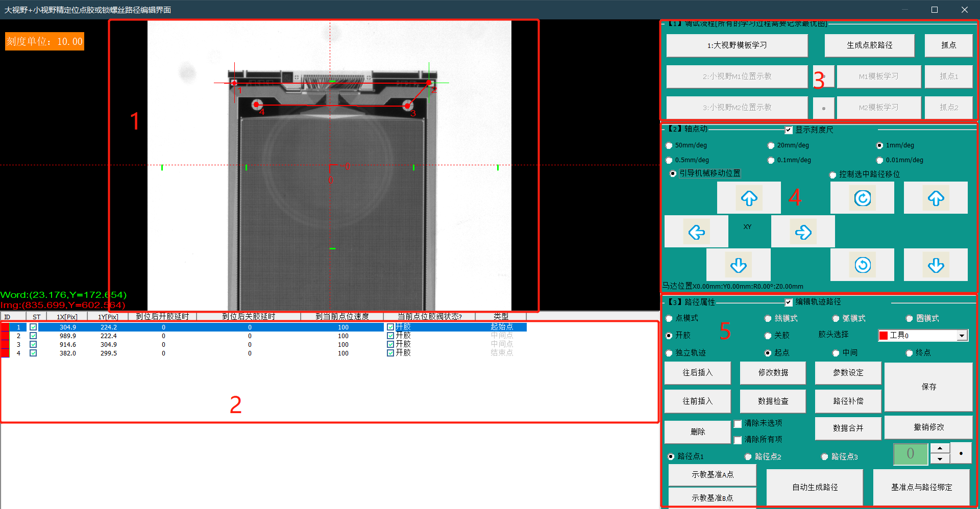980x509 pixels.
Task: Click the far-right axis down arrow
Action: pyautogui.click(x=936, y=265)
